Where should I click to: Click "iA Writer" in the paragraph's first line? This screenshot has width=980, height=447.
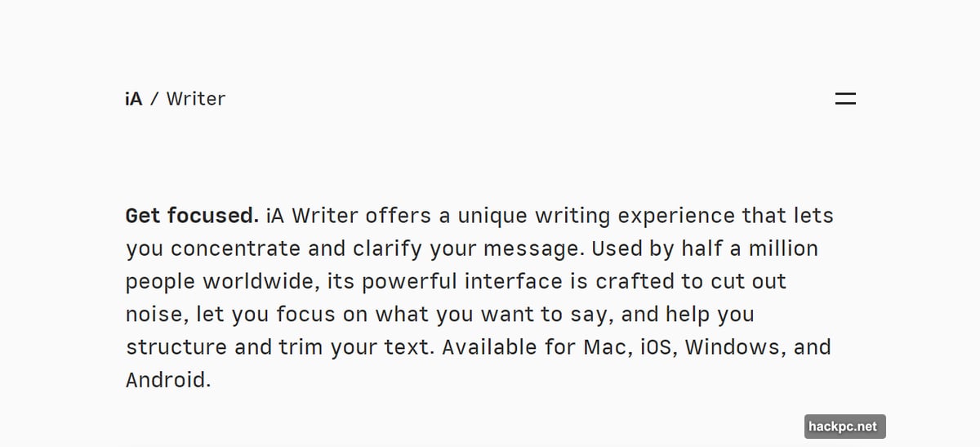click(312, 216)
